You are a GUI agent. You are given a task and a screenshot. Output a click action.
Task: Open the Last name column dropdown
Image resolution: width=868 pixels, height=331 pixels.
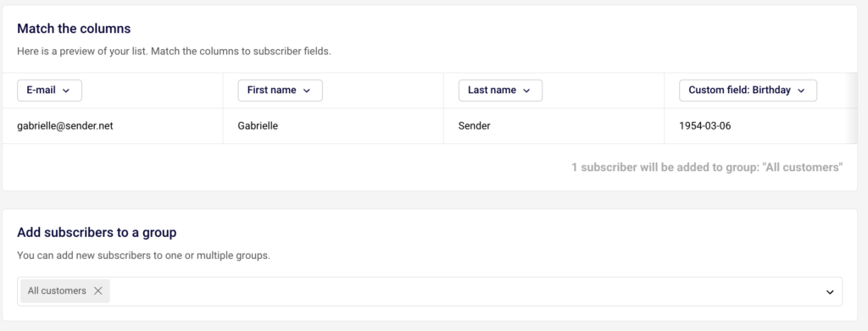(500, 91)
